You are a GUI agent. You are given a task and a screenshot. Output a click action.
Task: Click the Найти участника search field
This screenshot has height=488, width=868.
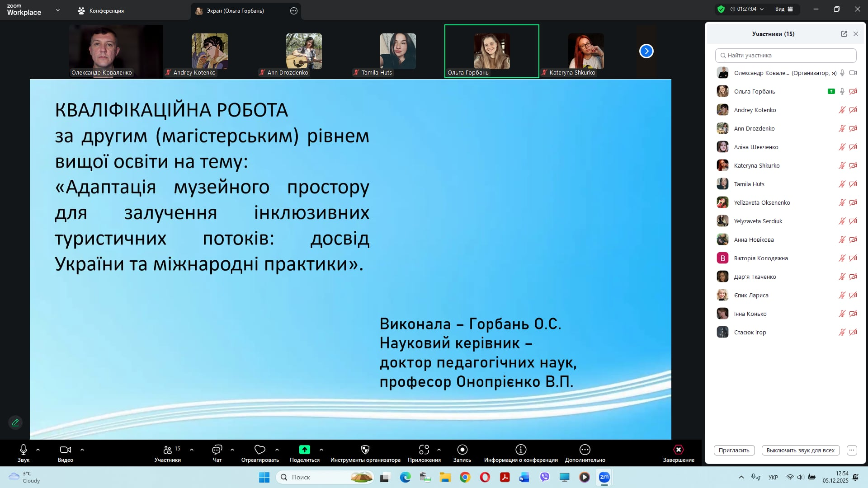[787, 56]
